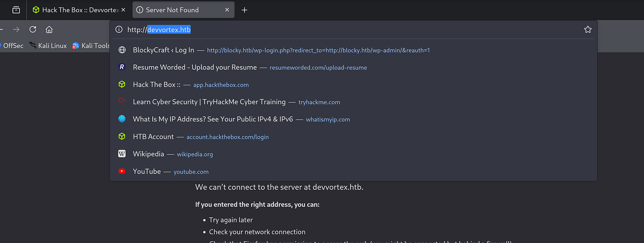Select the YouTube suggestion
The height and width of the screenshot is (243, 644).
353,171
